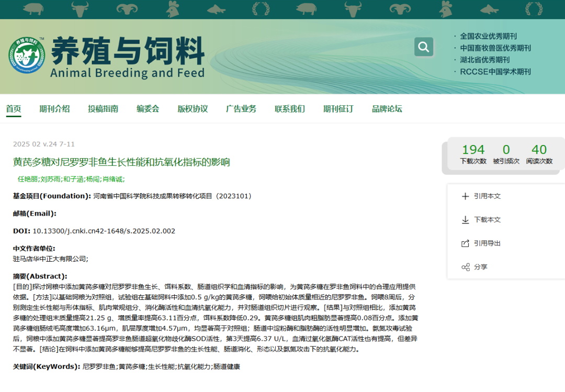Click the 下载本文 link
Screen dimensions: 565x392
487,220
